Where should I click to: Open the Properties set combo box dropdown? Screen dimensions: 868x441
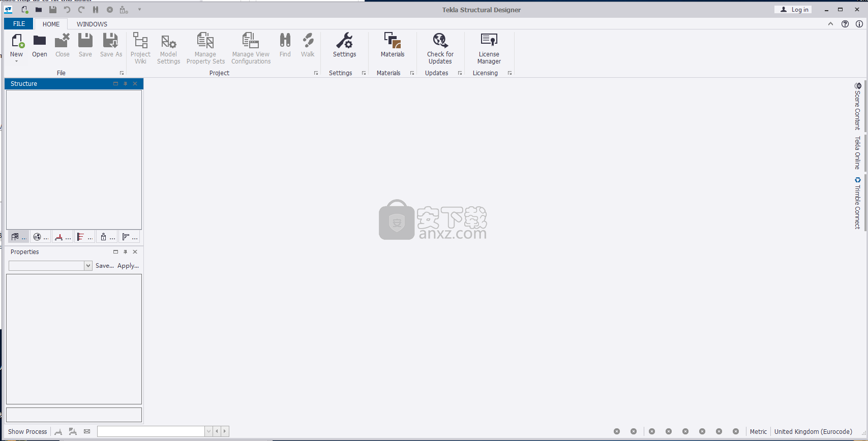pos(88,266)
